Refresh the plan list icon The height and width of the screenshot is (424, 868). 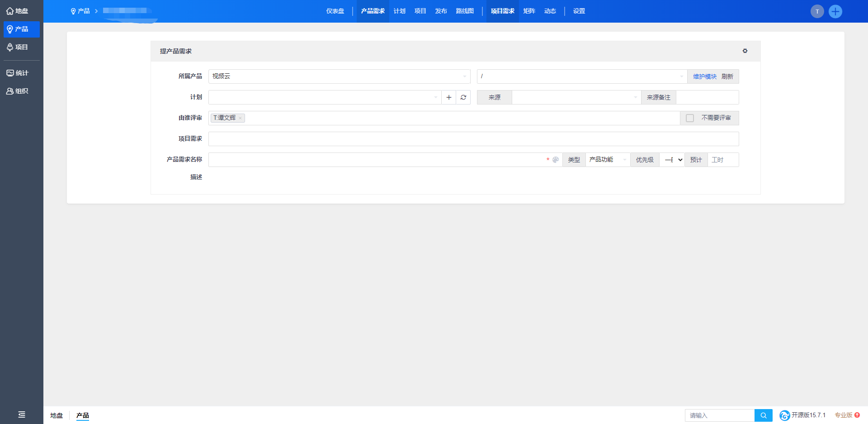coord(463,97)
